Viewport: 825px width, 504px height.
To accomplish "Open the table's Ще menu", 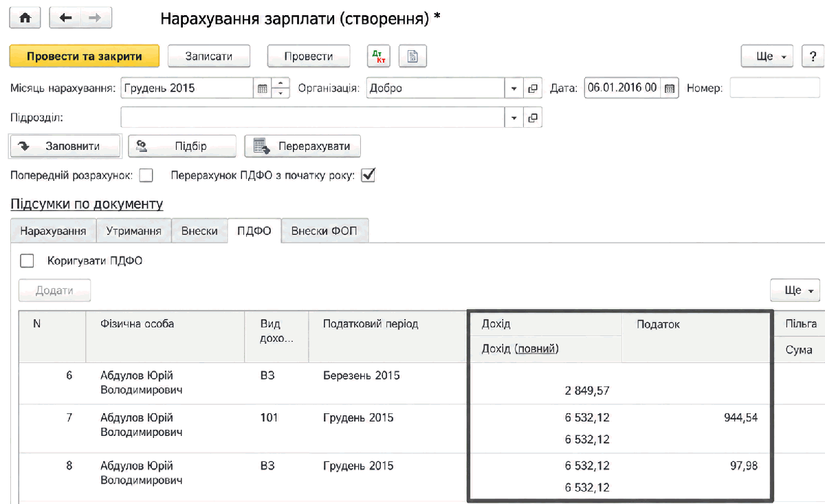I will [x=795, y=290].
